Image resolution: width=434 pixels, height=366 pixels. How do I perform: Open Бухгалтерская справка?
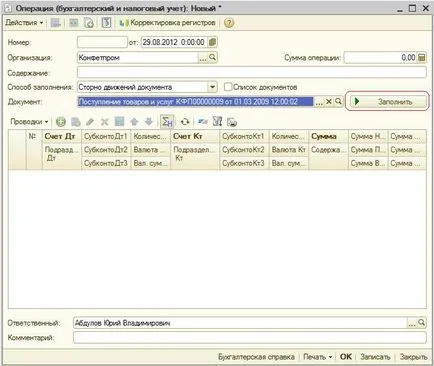256,357
